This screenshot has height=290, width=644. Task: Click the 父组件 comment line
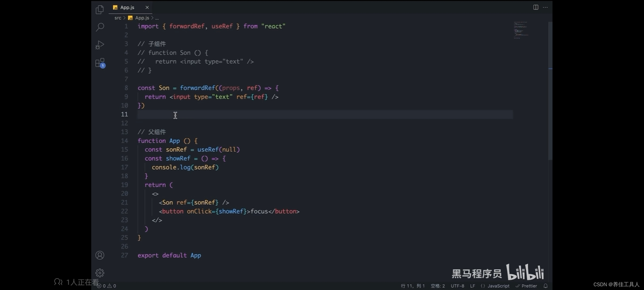coord(152,132)
